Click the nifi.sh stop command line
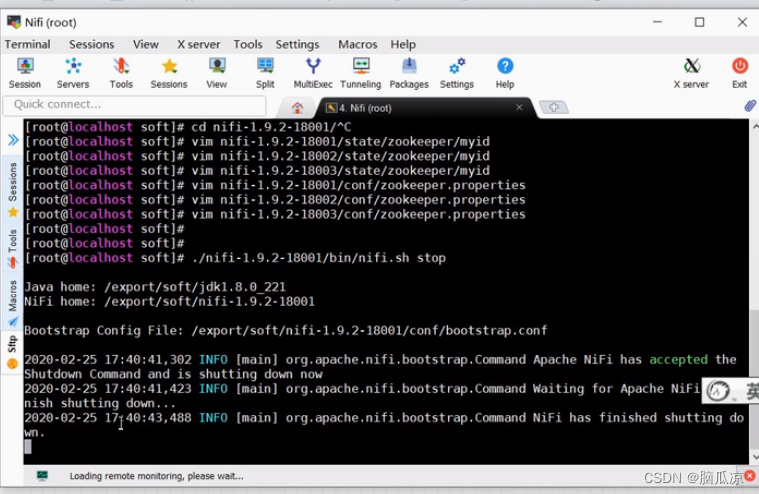Image resolution: width=759 pixels, height=494 pixels. click(235, 258)
